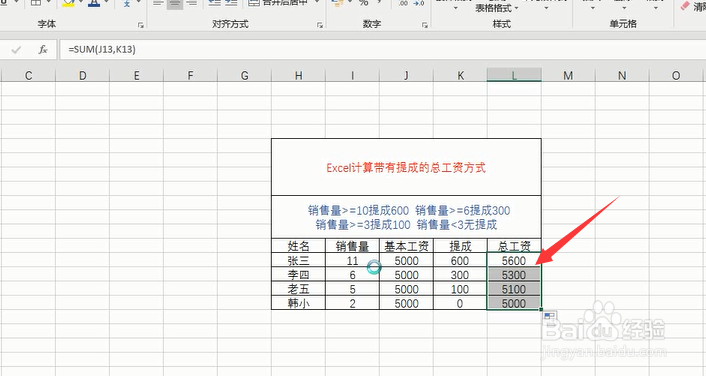Click the pink eraser clear icon
This screenshot has width=706, height=376.
click(x=685, y=5)
